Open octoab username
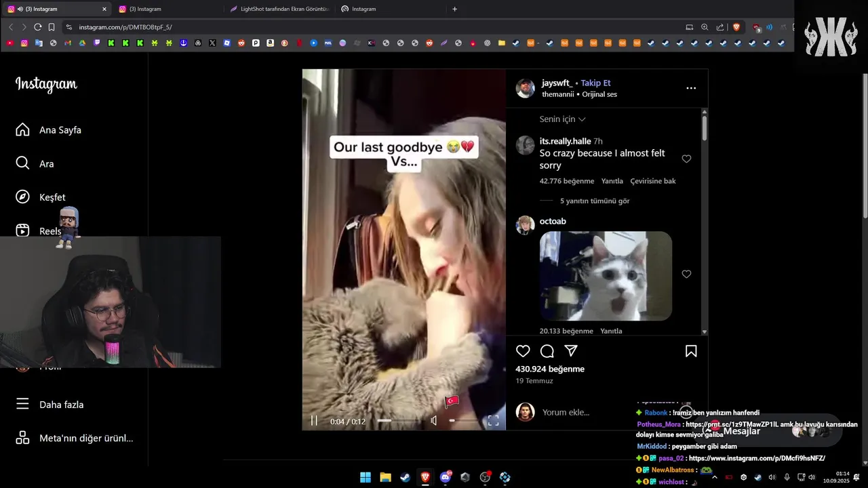This screenshot has width=868, height=488. [x=553, y=221]
